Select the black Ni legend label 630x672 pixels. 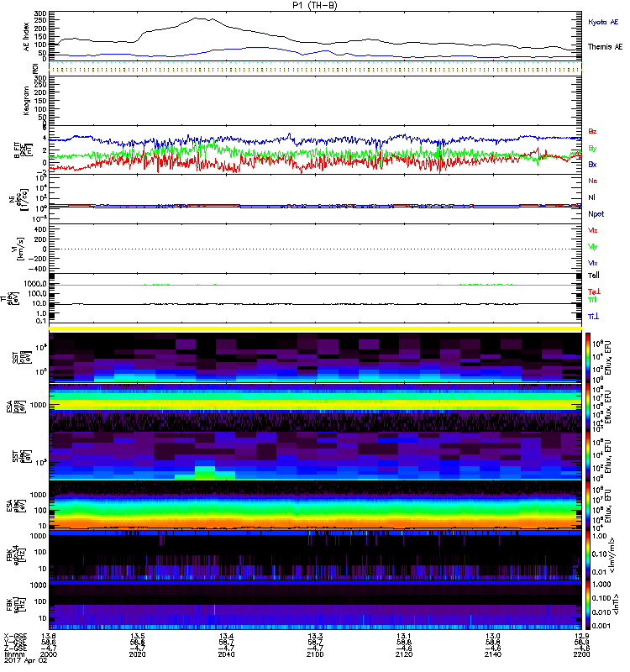coord(592,197)
